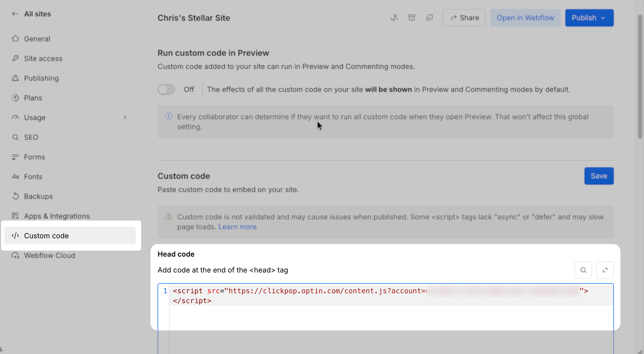The image size is (644, 354).
Task: Click the Site access key icon
Action: click(15, 58)
